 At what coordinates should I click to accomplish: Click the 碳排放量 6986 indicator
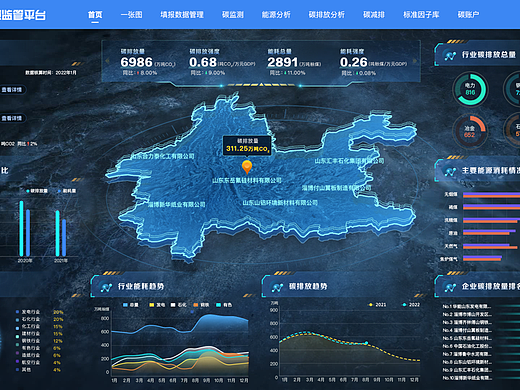pyautogui.click(x=148, y=62)
